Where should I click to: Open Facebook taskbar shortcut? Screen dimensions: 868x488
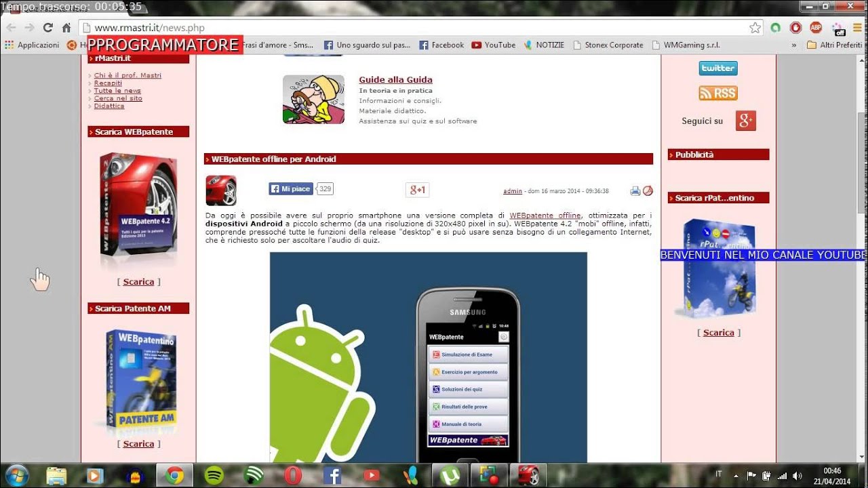click(x=332, y=476)
